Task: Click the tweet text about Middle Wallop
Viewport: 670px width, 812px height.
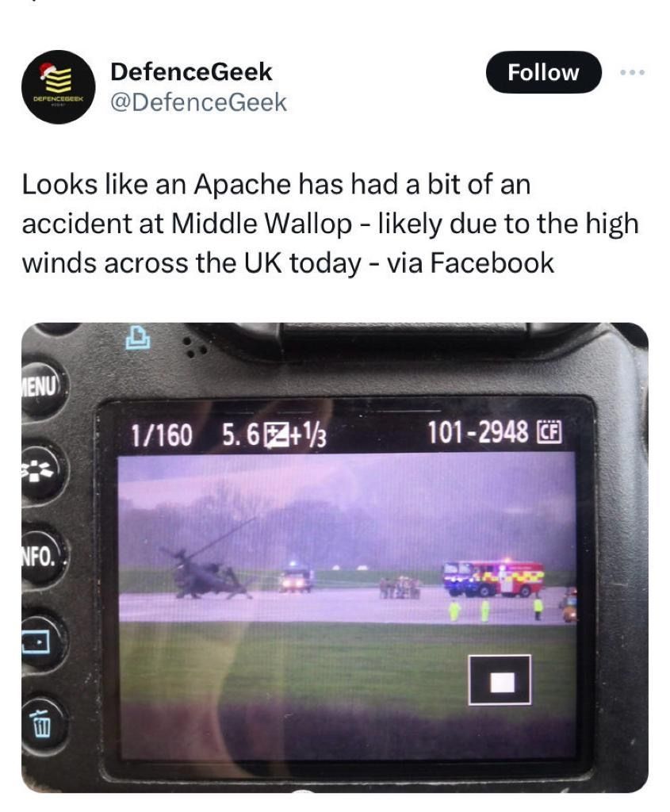Action: tap(331, 224)
